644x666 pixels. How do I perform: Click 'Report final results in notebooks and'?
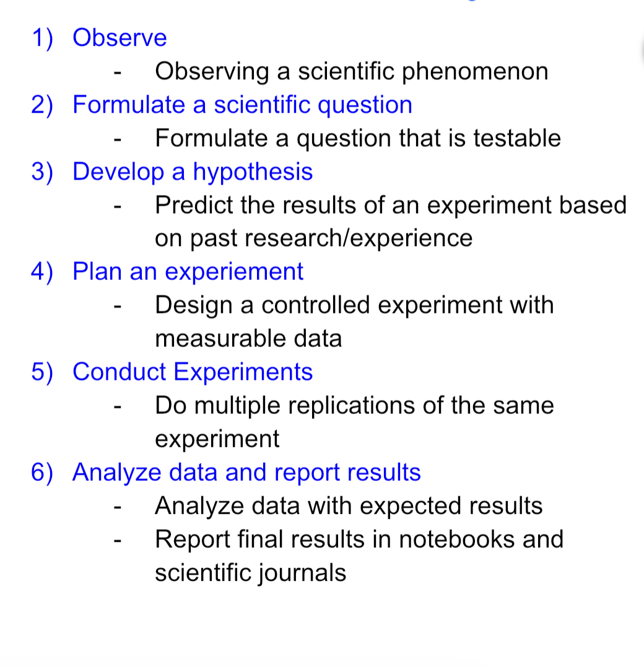359,540
